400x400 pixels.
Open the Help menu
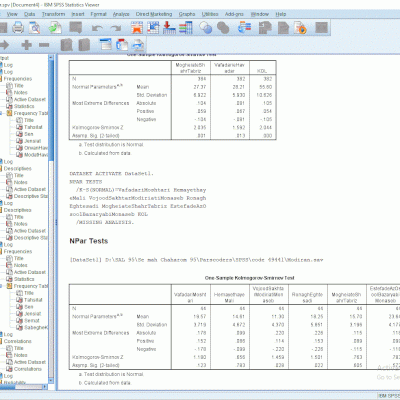[281, 14]
